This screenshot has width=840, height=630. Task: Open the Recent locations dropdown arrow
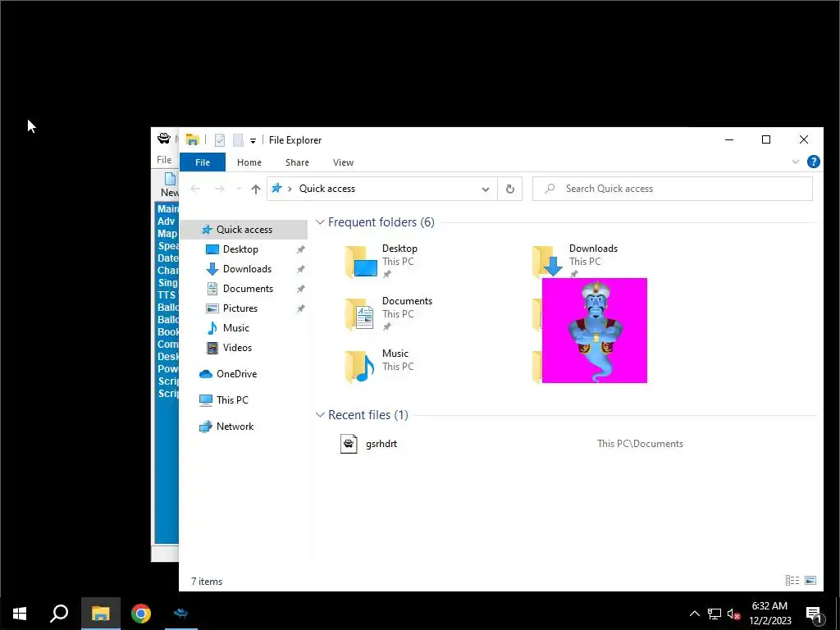[x=239, y=189]
